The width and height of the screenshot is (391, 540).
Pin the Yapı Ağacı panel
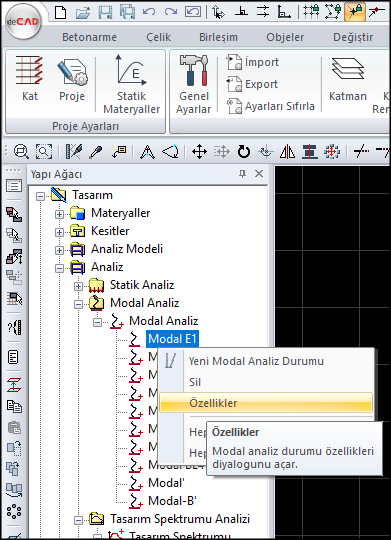tap(243, 174)
